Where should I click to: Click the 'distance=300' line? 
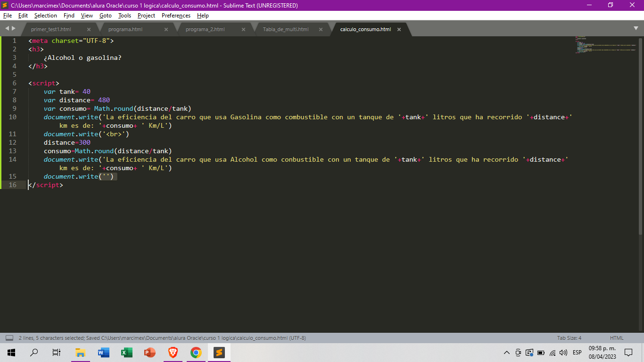click(x=67, y=142)
